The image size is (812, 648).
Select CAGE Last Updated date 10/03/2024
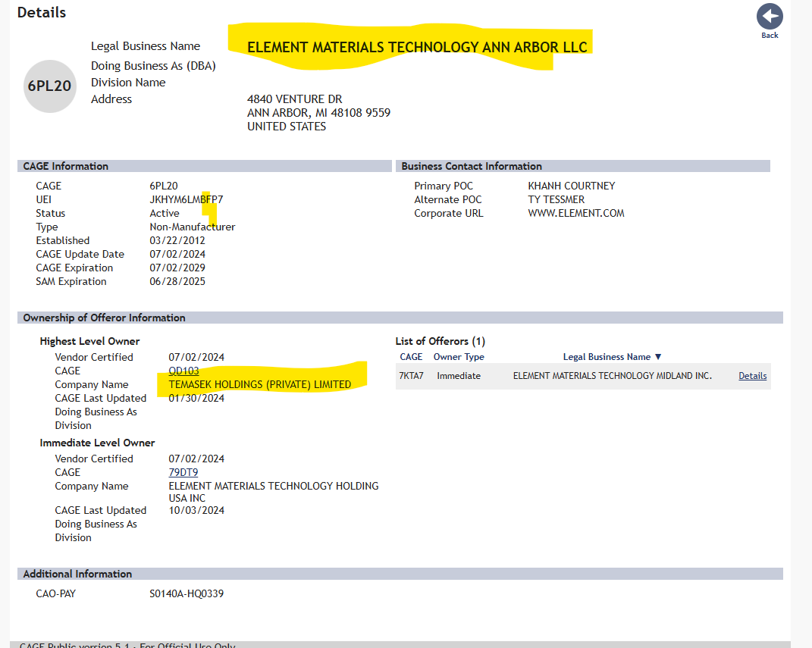197,510
